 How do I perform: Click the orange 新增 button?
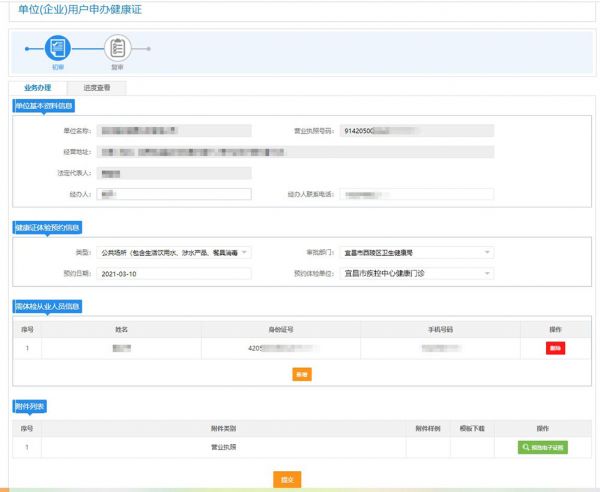[x=300, y=374]
